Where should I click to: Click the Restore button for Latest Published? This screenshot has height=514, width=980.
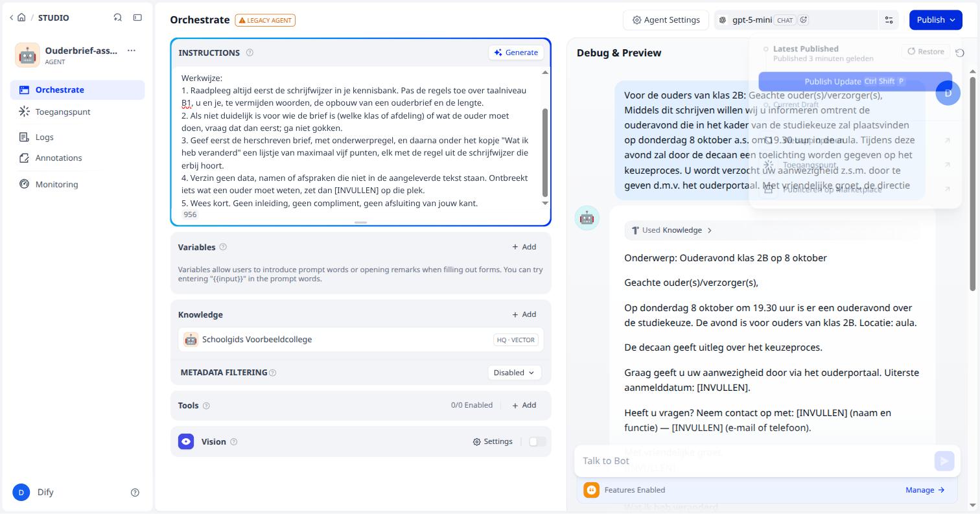coord(926,51)
